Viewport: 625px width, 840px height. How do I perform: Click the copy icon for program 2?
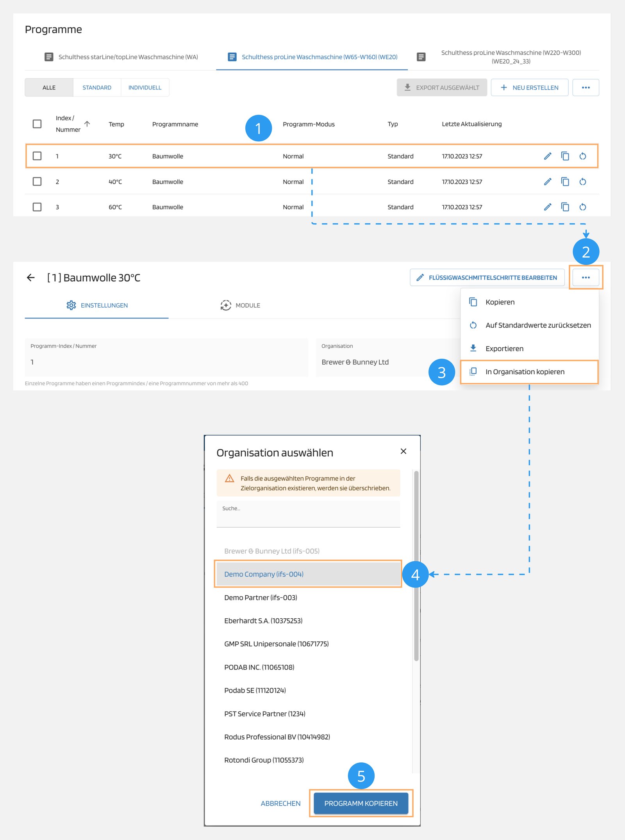pos(565,182)
